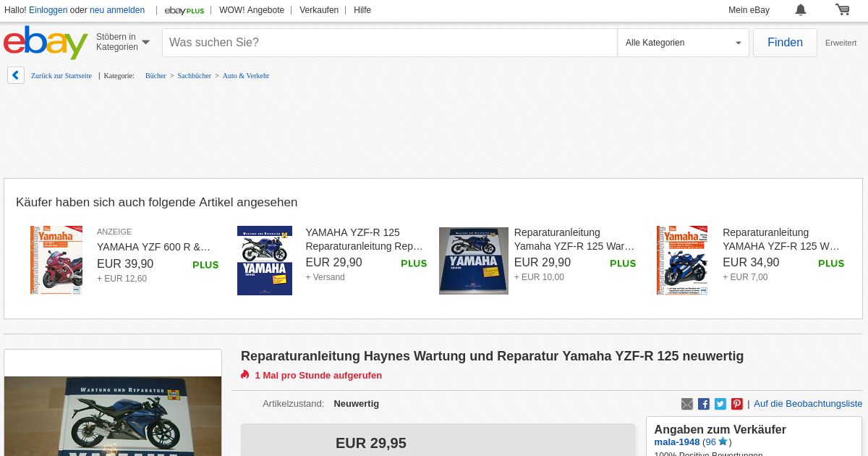The width and height of the screenshot is (868, 456).
Task: Click the Angaben zum Verkäufer heading
Action: (720, 430)
